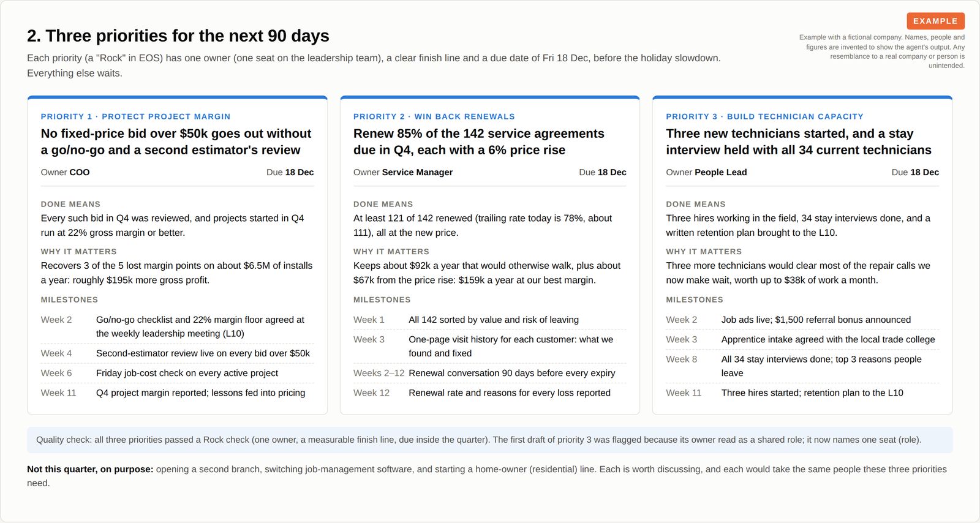
Task: Click the intro sentence starting "Each priority (a "Rock" in EOS)"
Action: pyautogui.click(x=374, y=66)
